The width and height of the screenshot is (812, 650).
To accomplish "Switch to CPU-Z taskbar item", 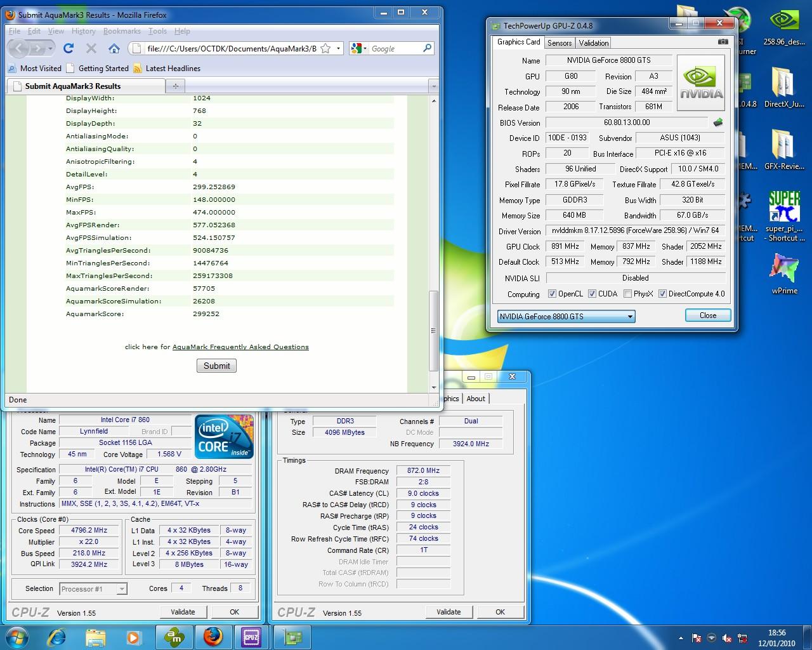I will (x=252, y=637).
